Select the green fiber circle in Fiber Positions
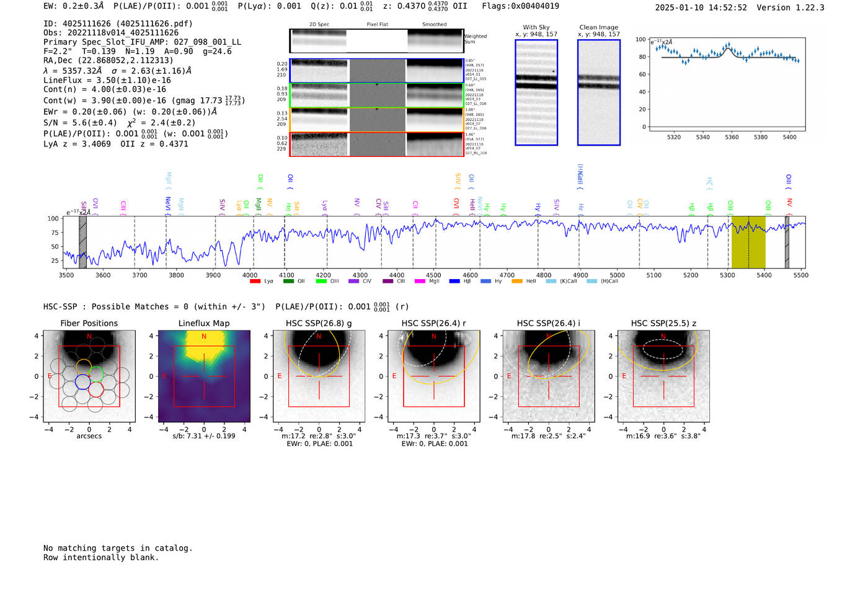 [95, 375]
